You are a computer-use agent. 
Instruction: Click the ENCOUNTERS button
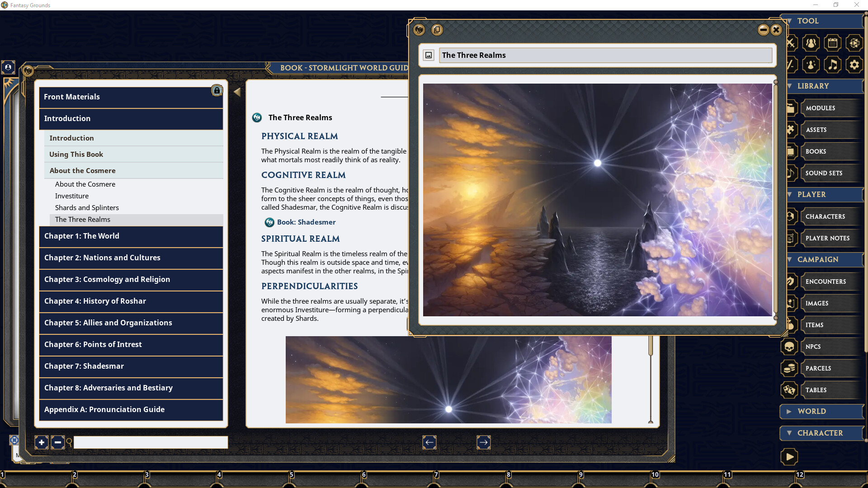tap(826, 282)
